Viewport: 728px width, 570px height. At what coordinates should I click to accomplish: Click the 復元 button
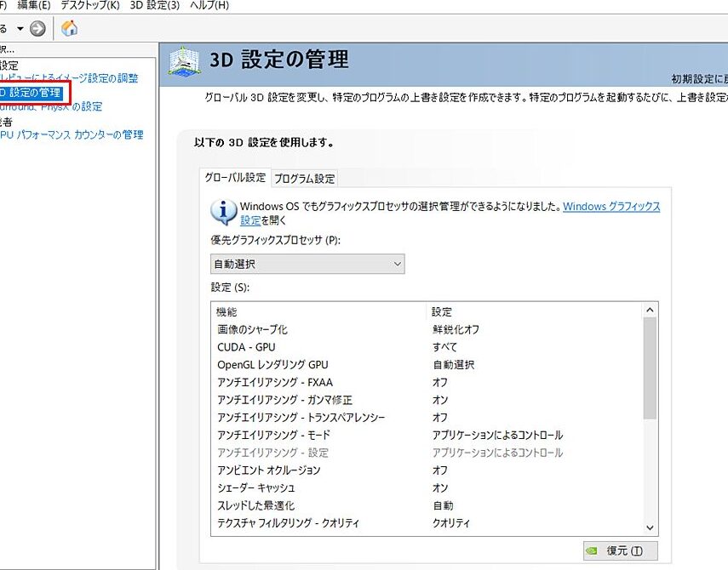[620, 550]
